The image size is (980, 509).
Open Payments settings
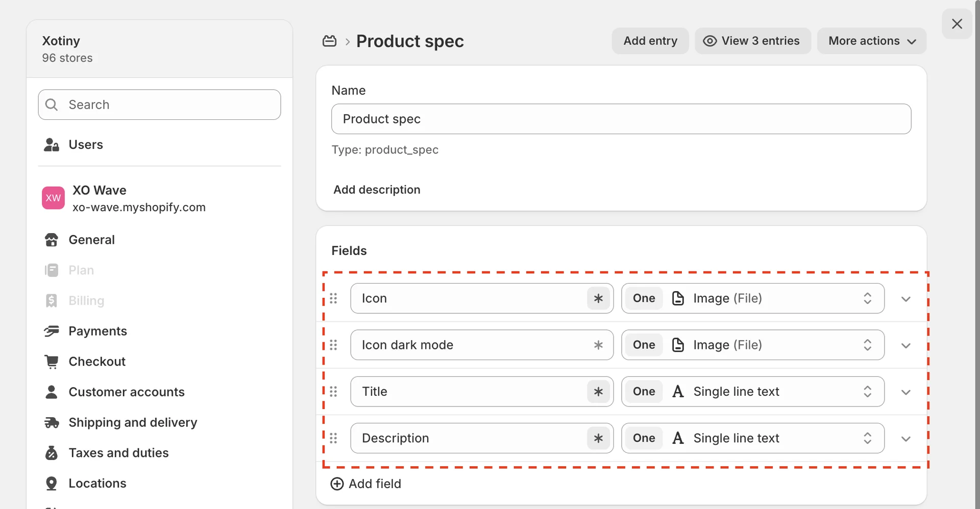pos(159,331)
